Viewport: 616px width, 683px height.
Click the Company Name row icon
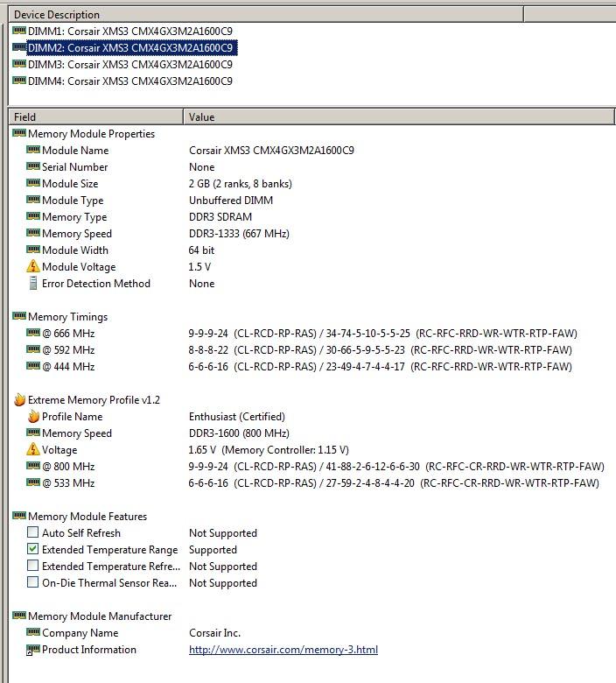point(33,631)
